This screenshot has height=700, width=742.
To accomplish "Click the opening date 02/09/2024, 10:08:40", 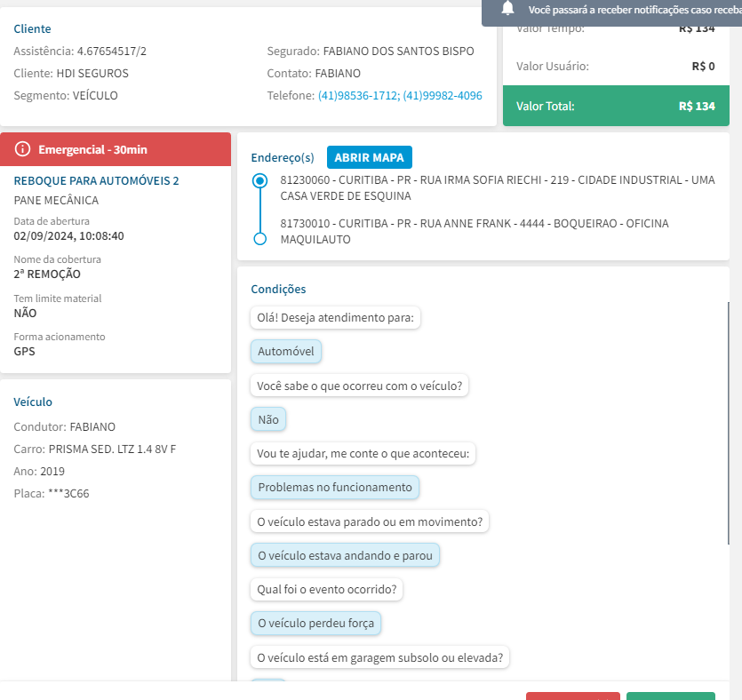I will point(68,236).
